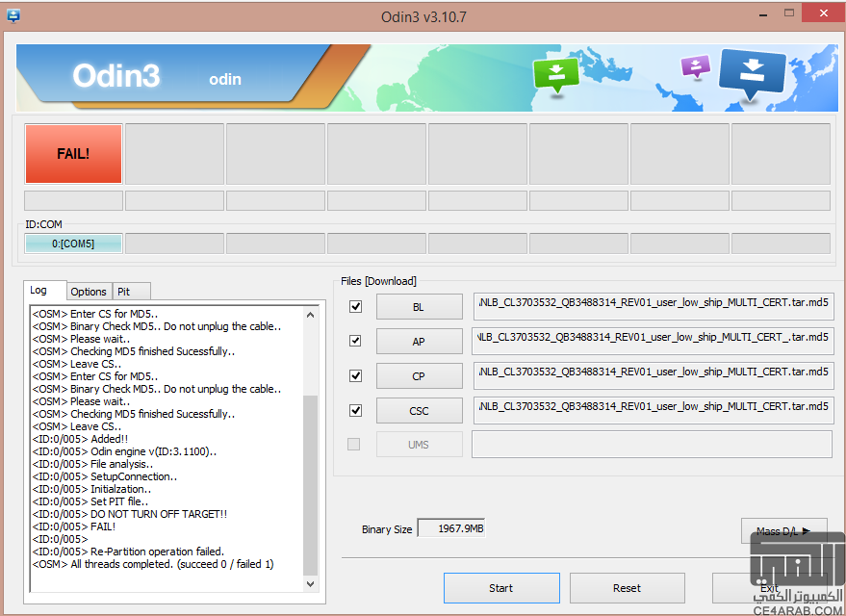Click the 'Odin3 v3.10.7' window title

pyautogui.click(x=423, y=16)
